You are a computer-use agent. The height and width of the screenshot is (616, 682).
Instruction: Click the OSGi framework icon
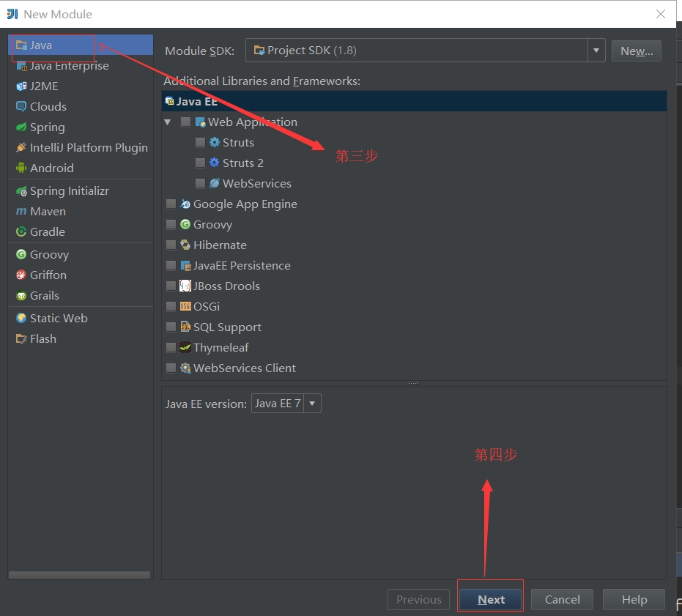(185, 306)
